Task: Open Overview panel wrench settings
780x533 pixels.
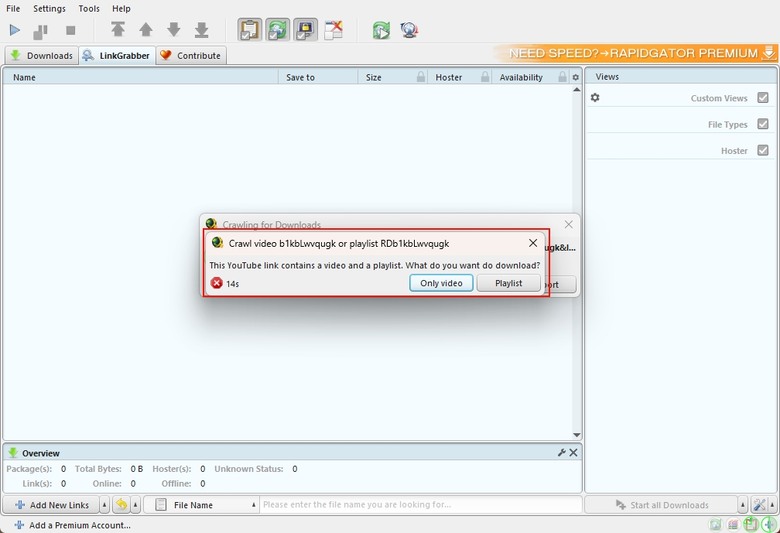Action: pyautogui.click(x=562, y=452)
